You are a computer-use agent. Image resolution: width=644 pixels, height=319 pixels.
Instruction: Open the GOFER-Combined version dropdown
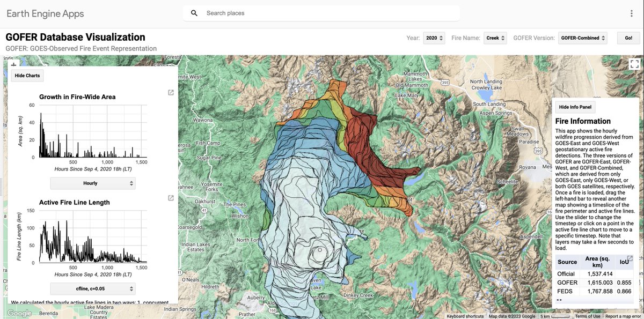583,38
